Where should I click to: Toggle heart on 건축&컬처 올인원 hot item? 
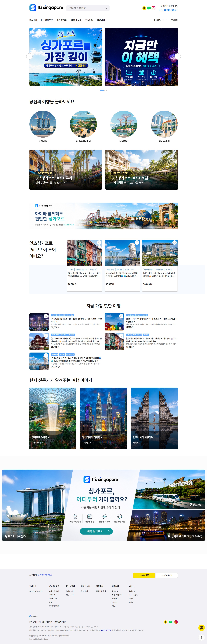[46, 356]
